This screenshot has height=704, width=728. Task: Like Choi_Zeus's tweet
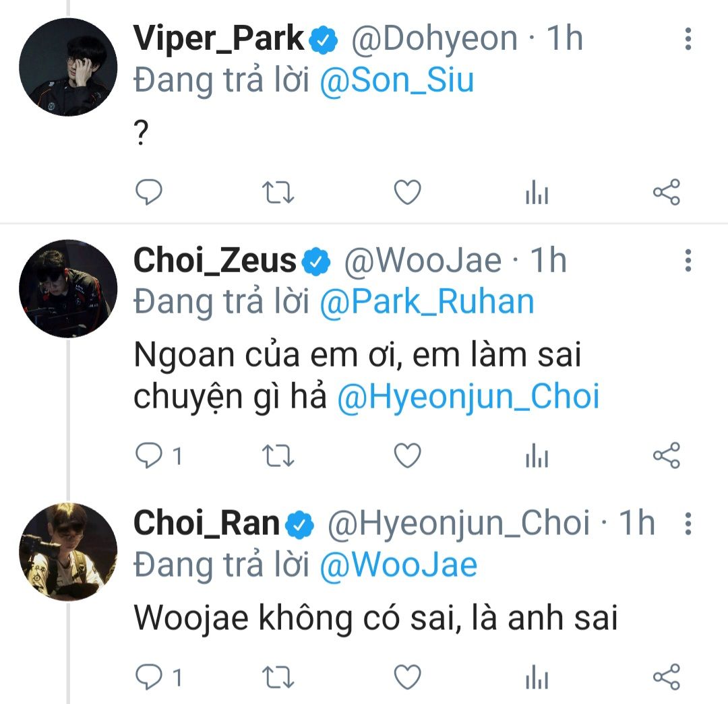(407, 457)
